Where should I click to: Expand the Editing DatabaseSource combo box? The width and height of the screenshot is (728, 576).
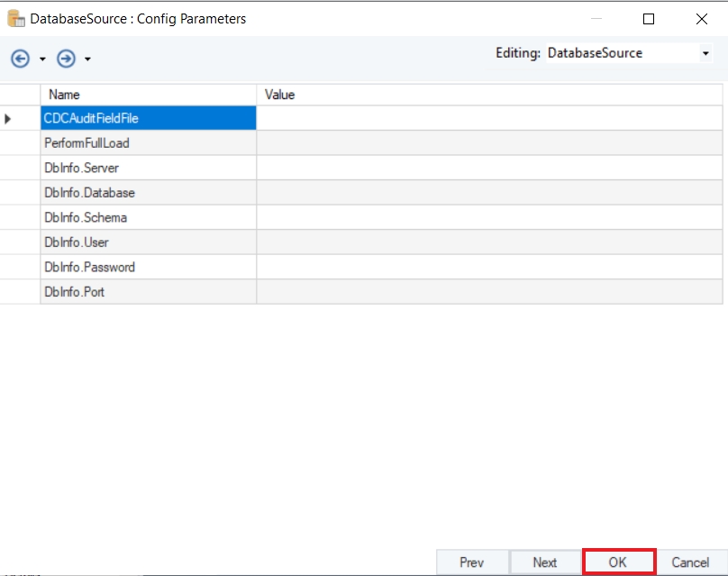pyautogui.click(x=705, y=53)
